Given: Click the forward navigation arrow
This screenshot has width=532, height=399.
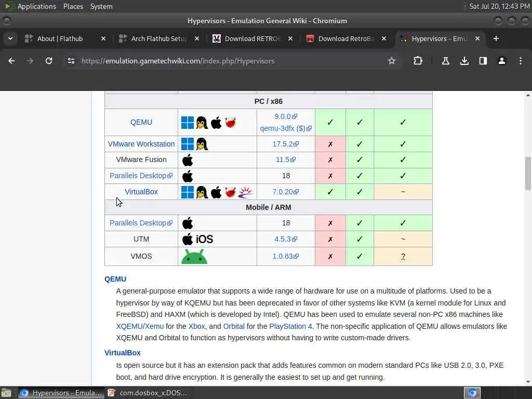Looking at the screenshot, I should click(30, 61).
